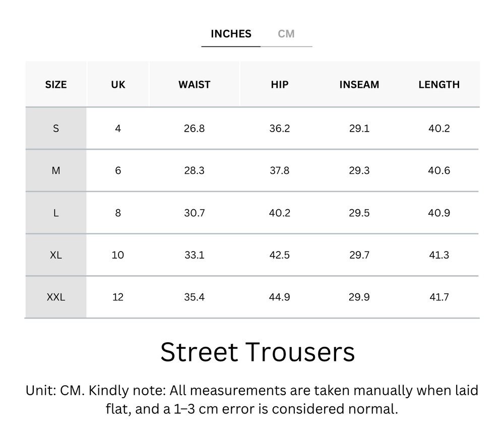Select the XL size row label
The image size is (504, 430).
point(55,255)
